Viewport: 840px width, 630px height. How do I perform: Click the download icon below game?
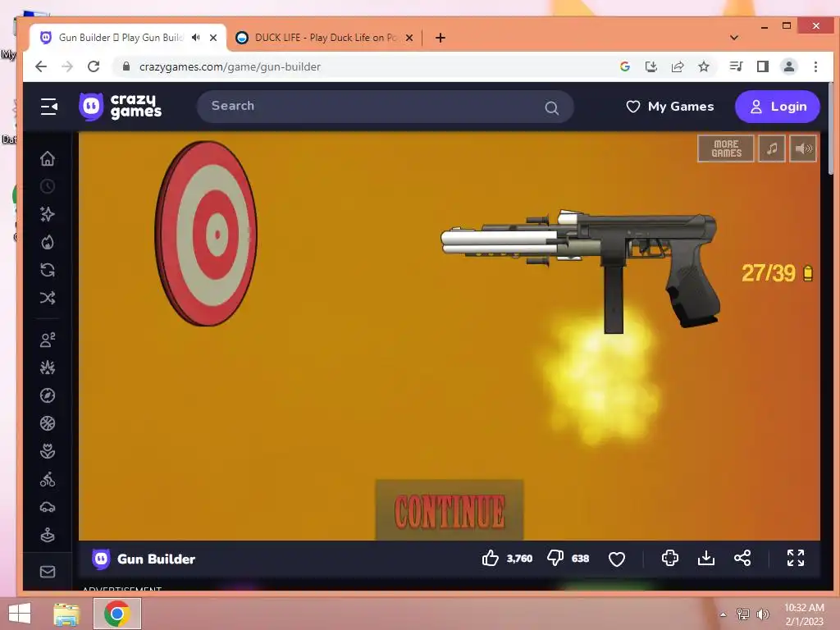pyautogui.click(x=706, y=558)
